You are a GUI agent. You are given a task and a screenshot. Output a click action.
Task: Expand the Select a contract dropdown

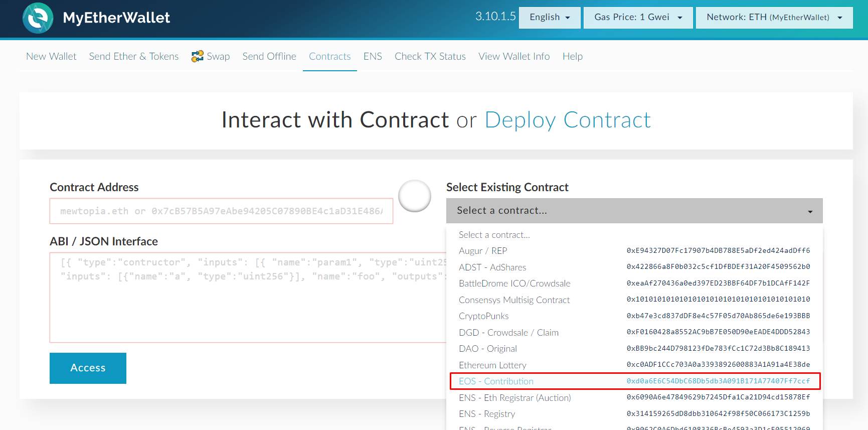click(x=634, y=211)
